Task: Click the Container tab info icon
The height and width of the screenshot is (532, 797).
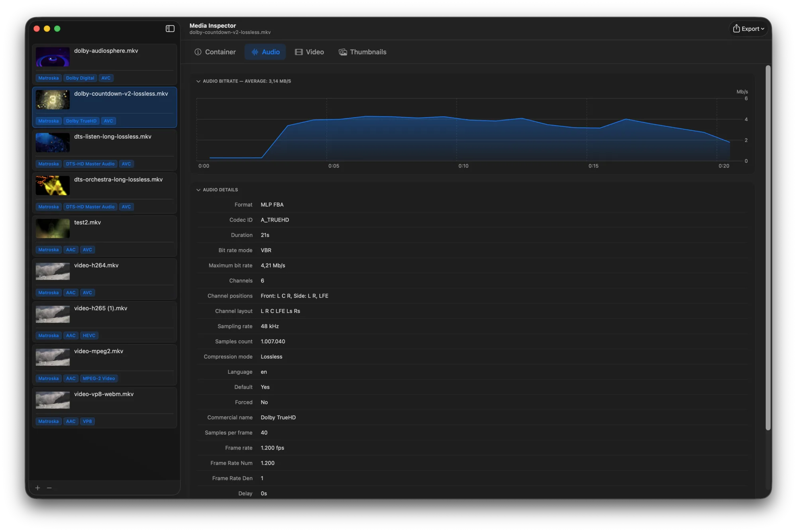Action: 198,52
